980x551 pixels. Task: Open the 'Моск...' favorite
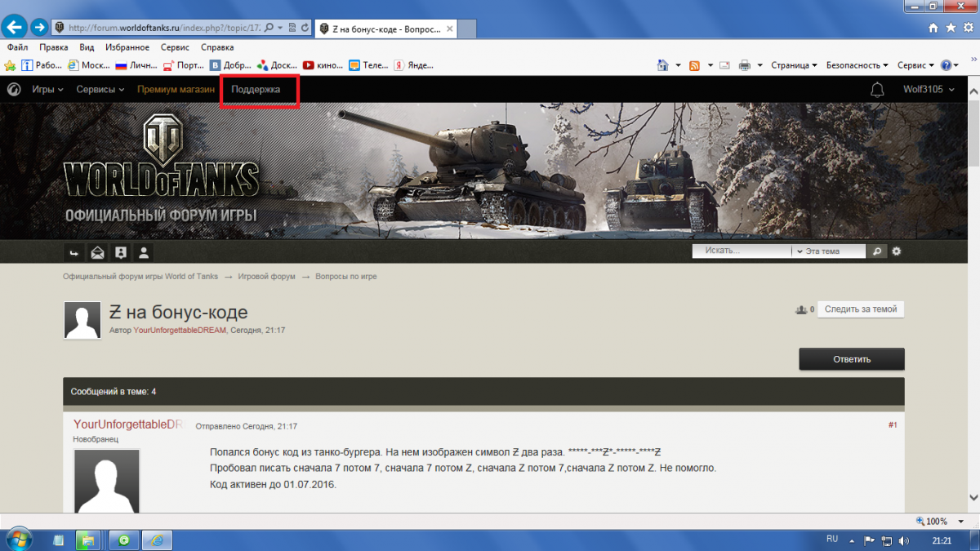(x=88, y=65)
